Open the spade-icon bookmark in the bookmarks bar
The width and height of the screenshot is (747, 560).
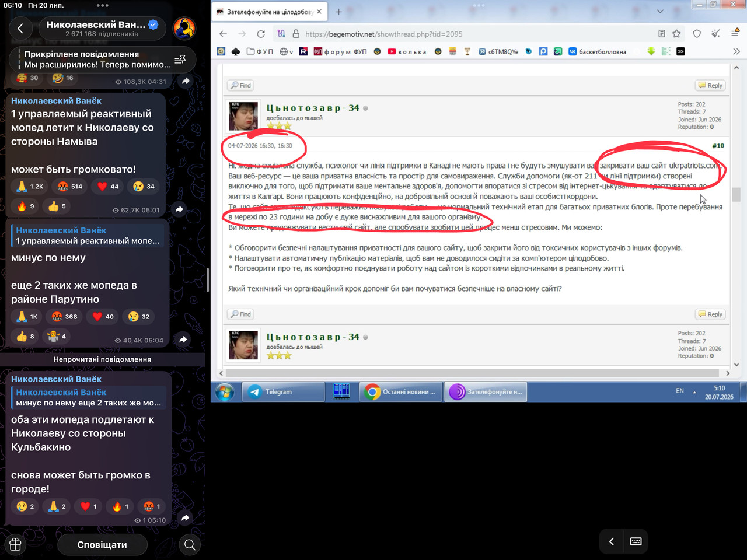(235, 51)
